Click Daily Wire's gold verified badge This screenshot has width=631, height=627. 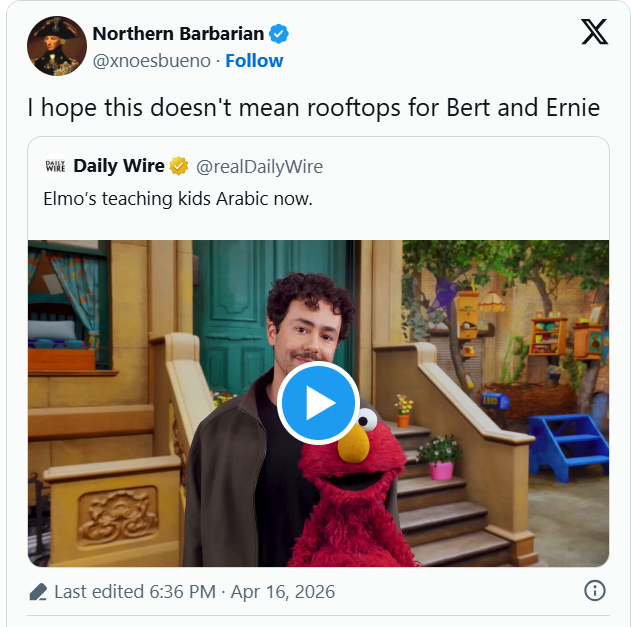coord(179,166)
